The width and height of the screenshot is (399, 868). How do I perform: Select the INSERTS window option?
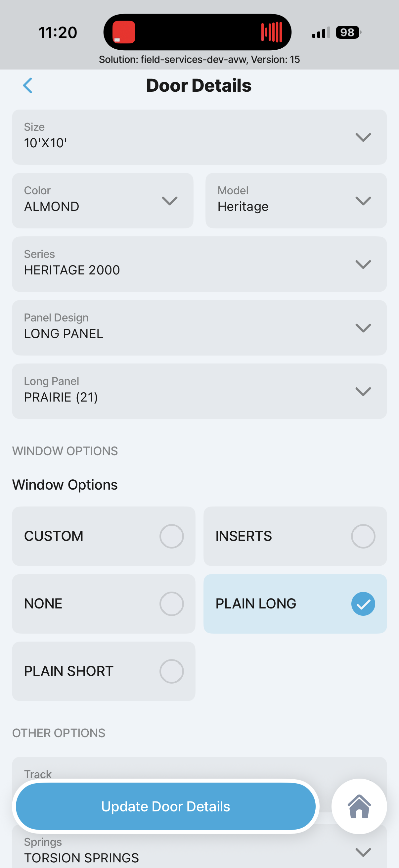295,536
